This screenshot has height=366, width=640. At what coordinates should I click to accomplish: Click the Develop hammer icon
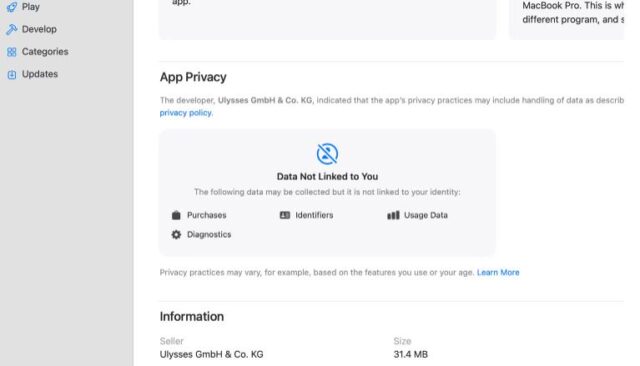pyautogui.click(x=12, y=29)
